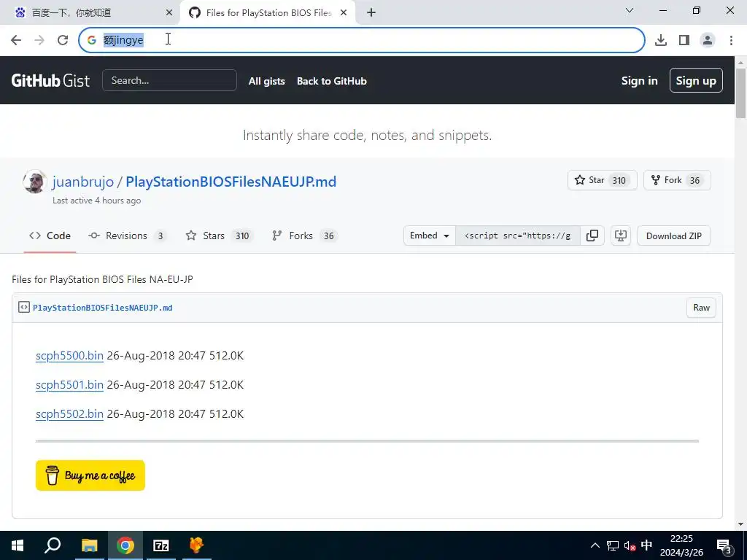Image resolution: width=747 pixels, height=560 pixels.
Task: Open notification center icon
Action: (x=724, y=546)
